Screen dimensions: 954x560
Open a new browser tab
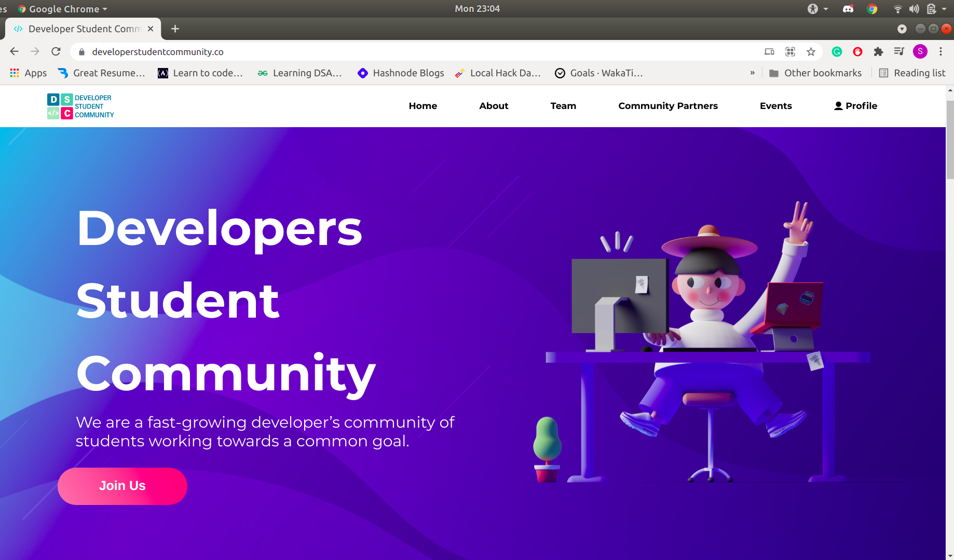(175, 29)
